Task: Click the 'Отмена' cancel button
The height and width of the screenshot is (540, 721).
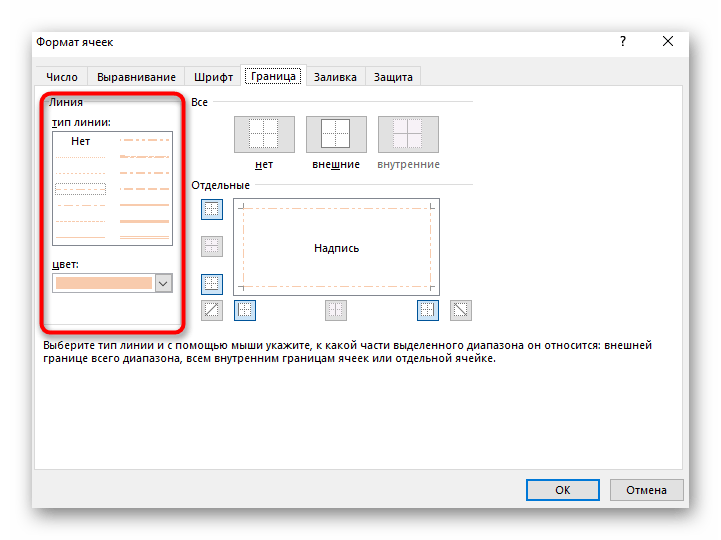Action: 647,490
